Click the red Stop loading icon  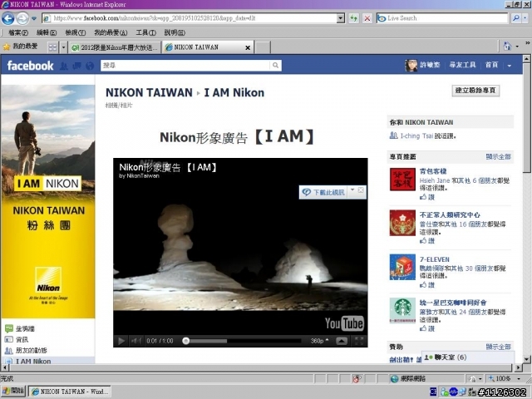pos(367,18)
